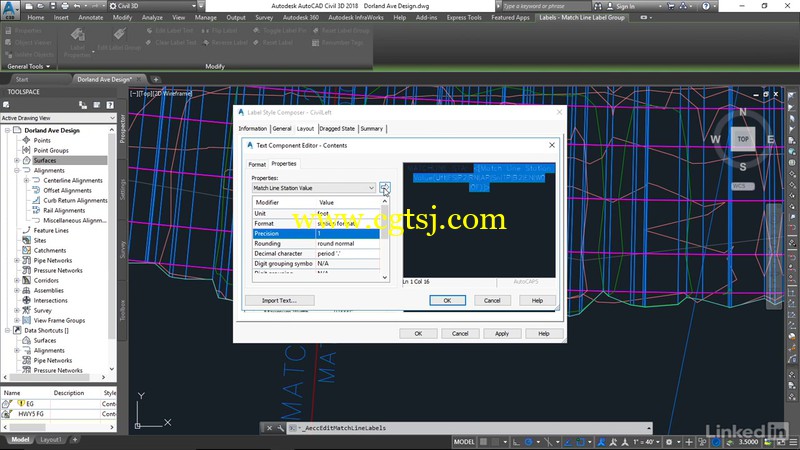Click the Help question mark icon in title bar
The height and width of the screenshot is (450, 800).
706,6
